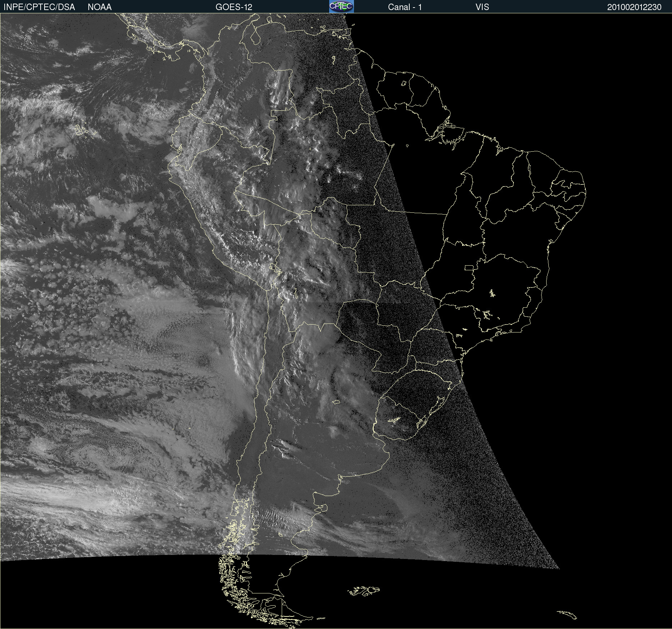Click the NOAA label in header

[100, 7]
